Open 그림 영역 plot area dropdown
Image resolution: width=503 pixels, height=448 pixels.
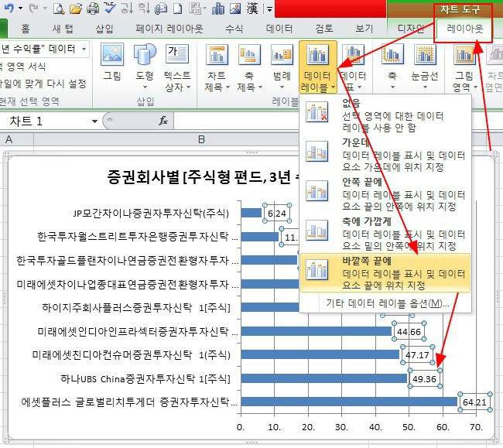click(x=464, y=67)
